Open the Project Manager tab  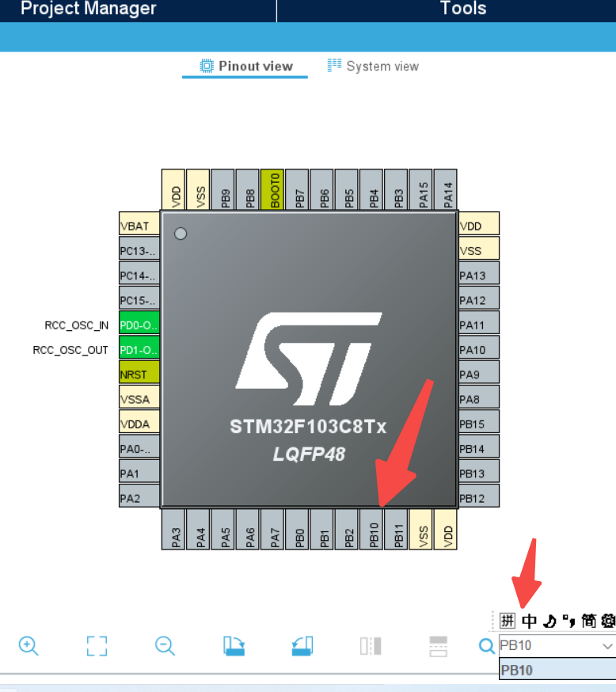coord(88,9)
